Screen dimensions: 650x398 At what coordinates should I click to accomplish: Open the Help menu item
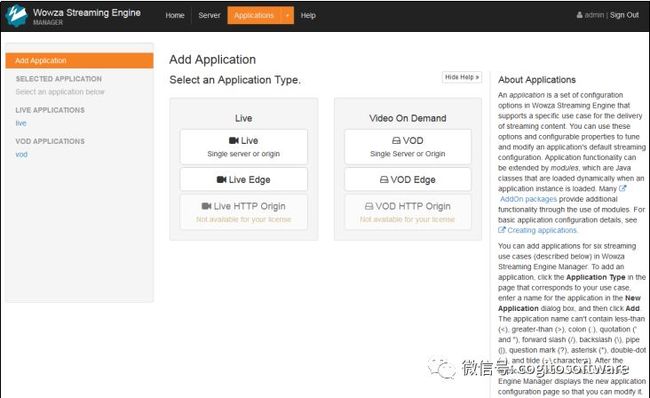pyautogui.click(x=308, y=15)
